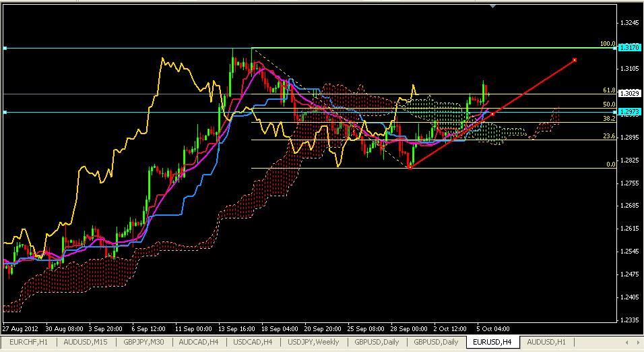
Task: Click the 20 Sep 20:00 time label
Action: pos(323,329)
